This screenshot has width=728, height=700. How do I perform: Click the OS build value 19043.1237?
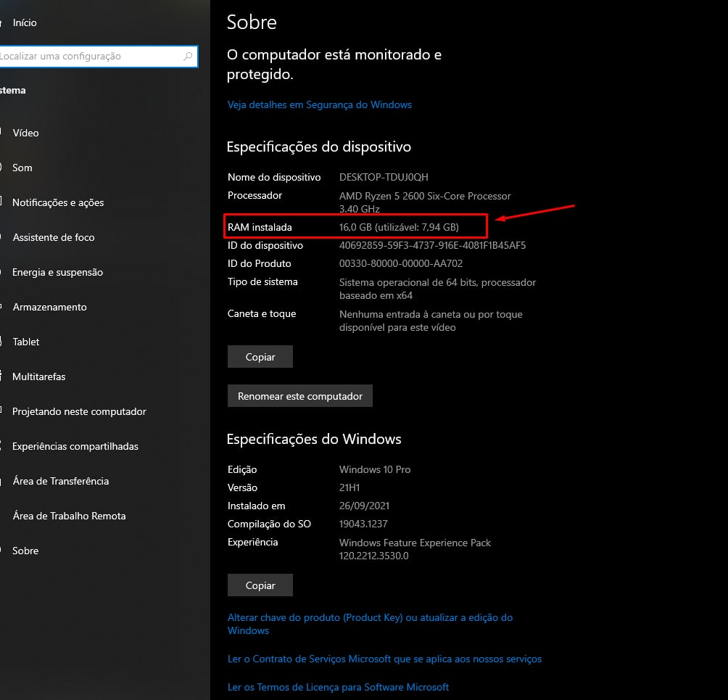[x=363, y=524]
